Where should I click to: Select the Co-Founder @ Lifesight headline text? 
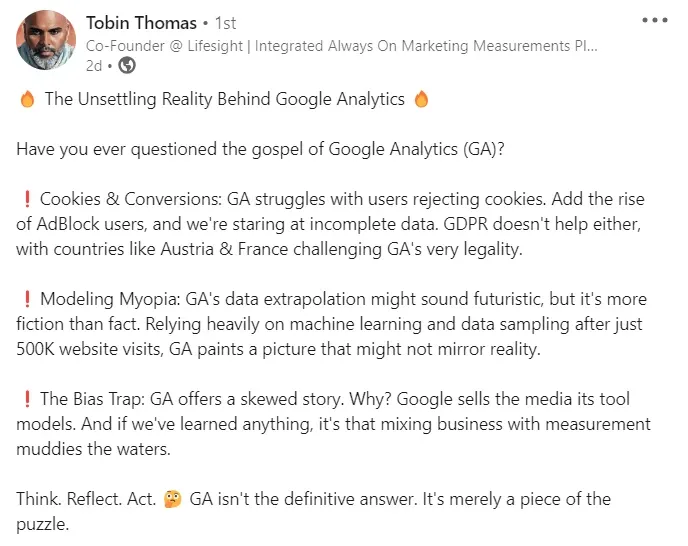click(341, 46)
